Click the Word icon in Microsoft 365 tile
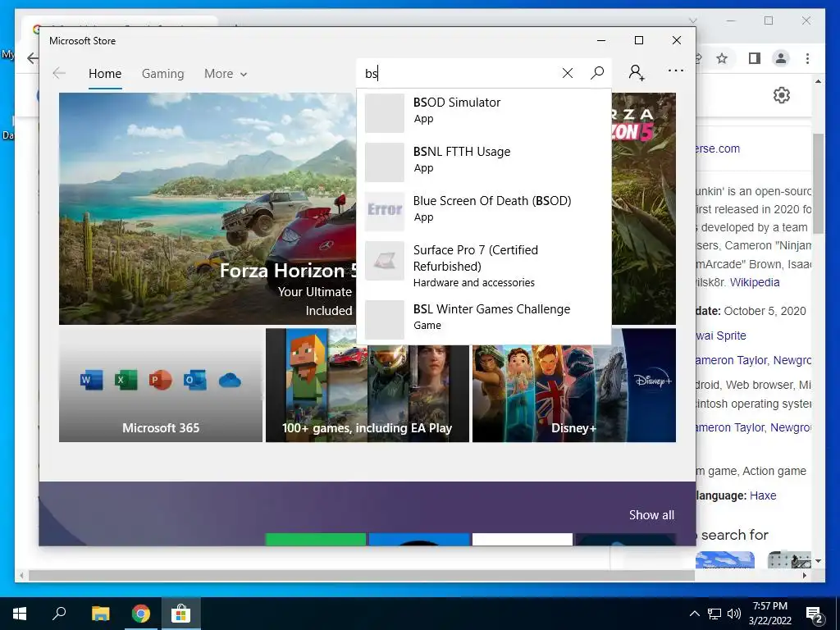 (x=92, y=381)
